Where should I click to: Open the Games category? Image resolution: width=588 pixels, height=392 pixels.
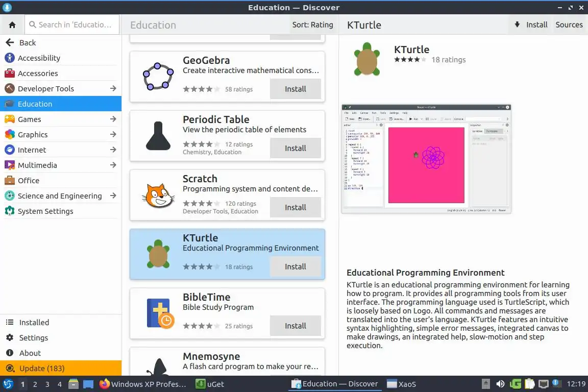pyautogui.click(x=61, y=119)
